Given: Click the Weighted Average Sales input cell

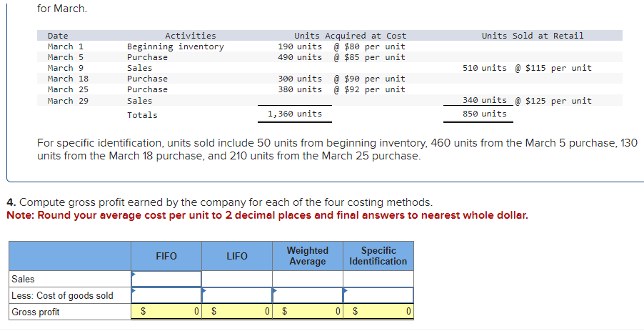Looking at the screenshot, I should [308, 279].
